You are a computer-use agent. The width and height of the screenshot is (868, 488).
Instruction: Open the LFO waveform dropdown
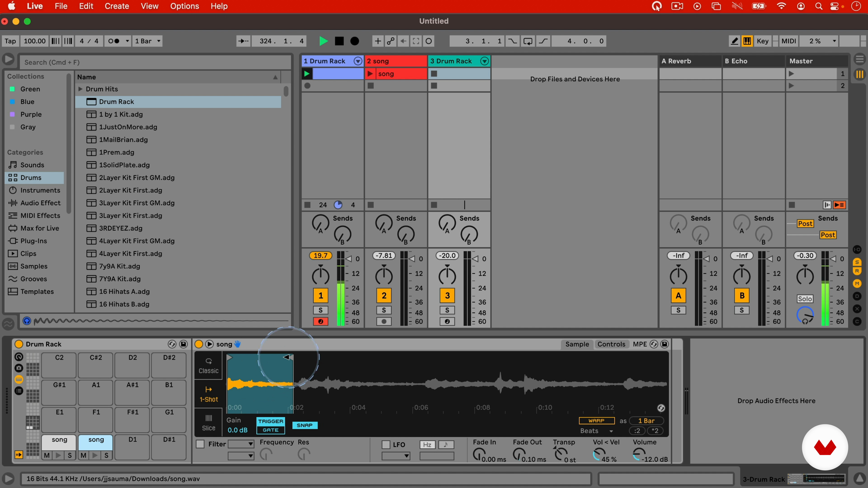click(396, 456)
